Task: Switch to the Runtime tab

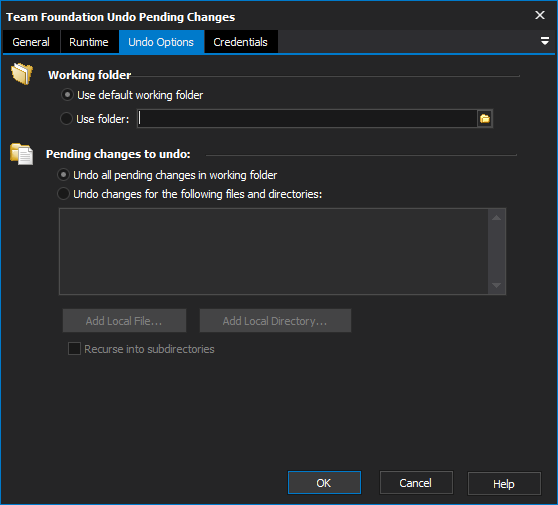Action: coord(89,42)
